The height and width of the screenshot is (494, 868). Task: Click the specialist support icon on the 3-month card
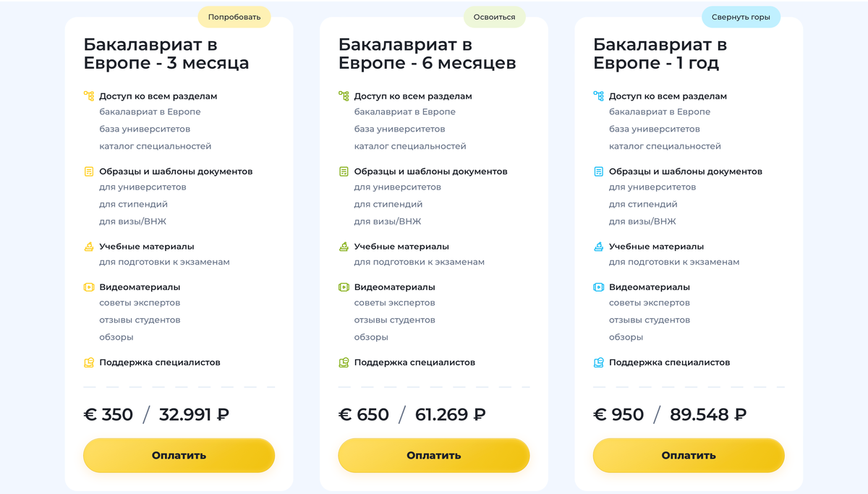tap(89, 362)
